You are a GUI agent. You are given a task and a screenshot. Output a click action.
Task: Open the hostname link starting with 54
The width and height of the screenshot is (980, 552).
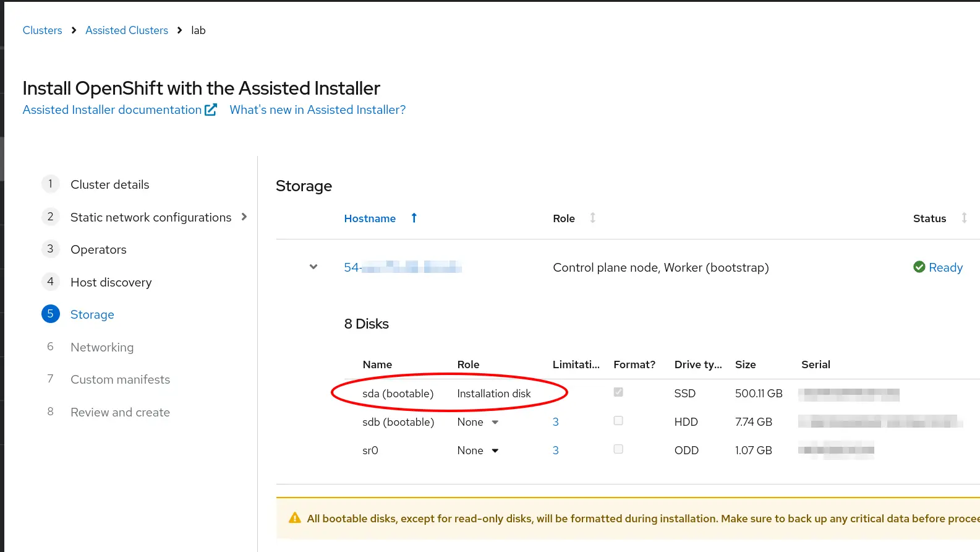(403, 267)
